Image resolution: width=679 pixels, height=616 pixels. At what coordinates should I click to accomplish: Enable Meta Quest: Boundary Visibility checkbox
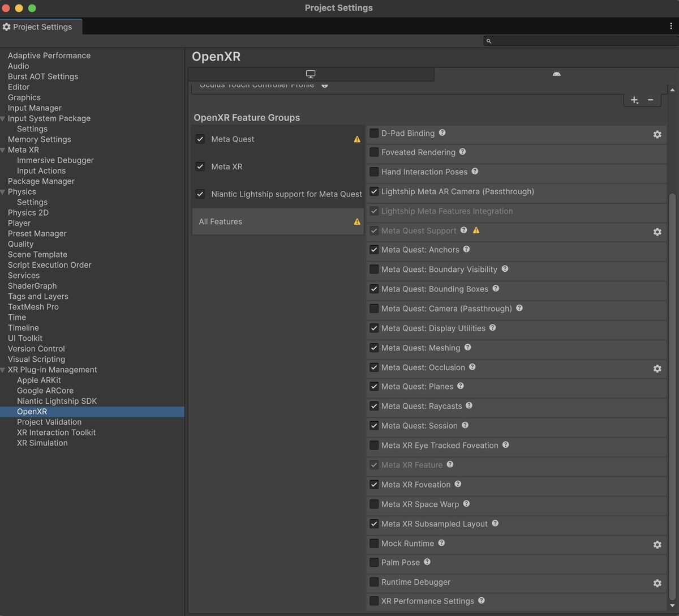click(374, 269)
